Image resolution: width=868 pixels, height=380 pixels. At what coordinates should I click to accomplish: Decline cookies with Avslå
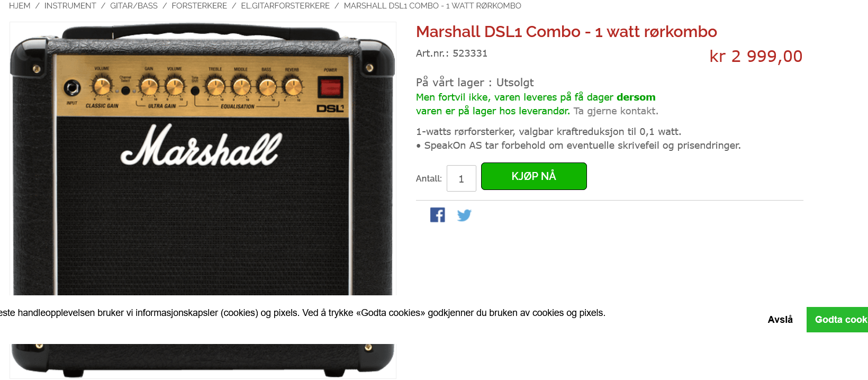click(x=780, y=320)
